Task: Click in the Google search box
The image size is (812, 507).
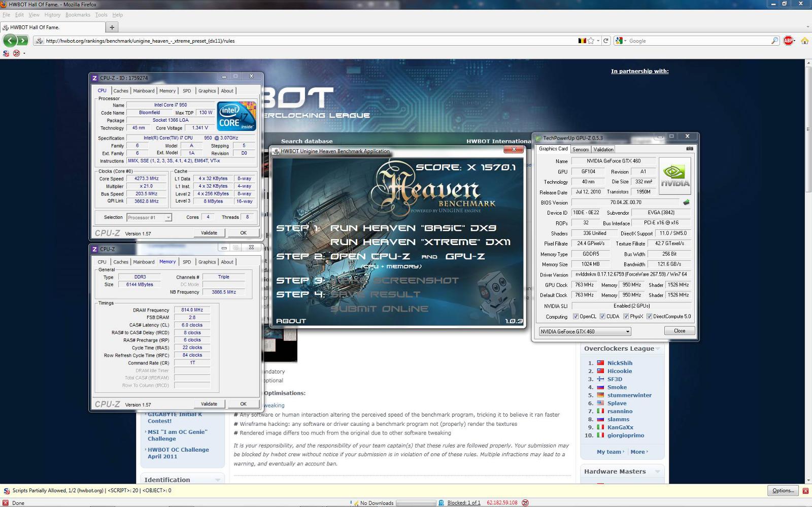Action: (698, 41)
